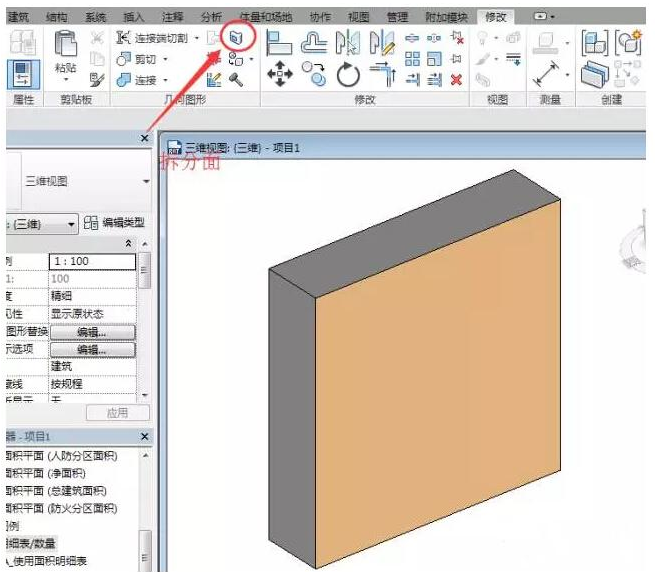Select the aligned dimension measure tool
Viewport: 655px width, 572px height.
[547, 76]
